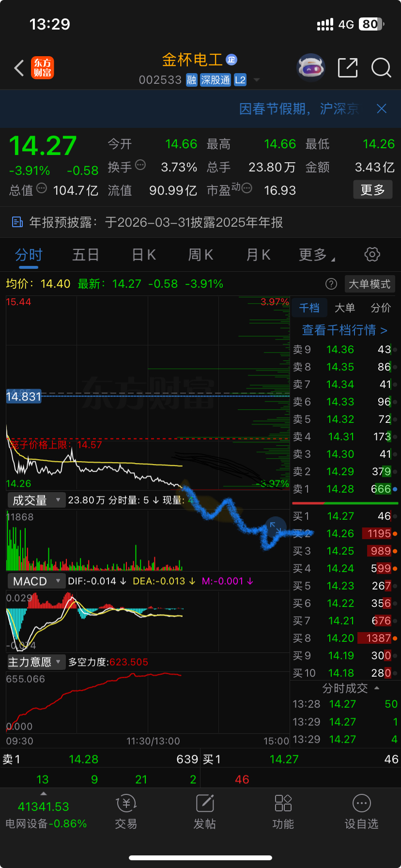Switch to 周K tab
This screenshot has height=868, width=401.
click(200, 255)
